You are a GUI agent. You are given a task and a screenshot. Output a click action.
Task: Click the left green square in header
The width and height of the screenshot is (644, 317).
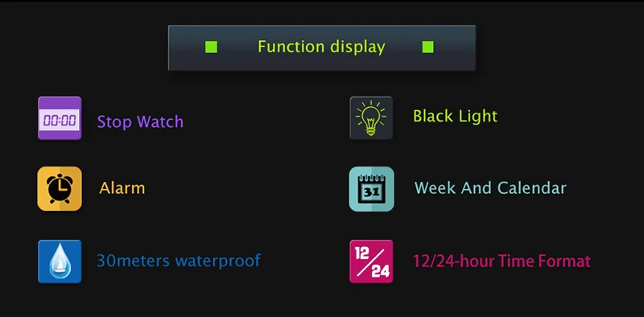pyautogui.click(x=211, y=47)
